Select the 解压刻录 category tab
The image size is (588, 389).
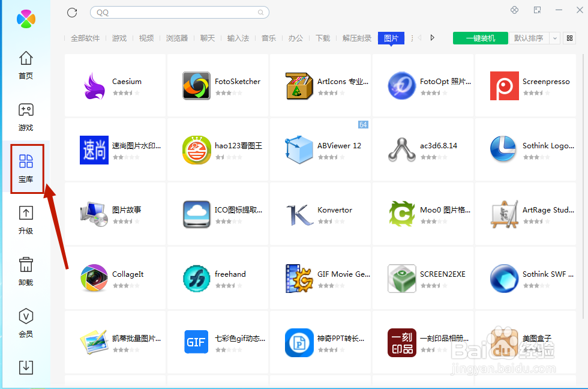(356, 38)
